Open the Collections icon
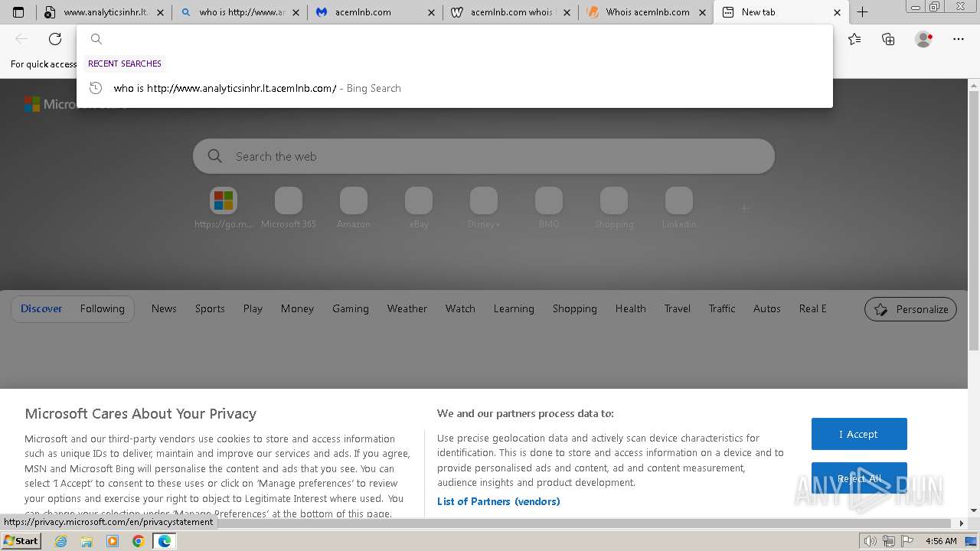This screenshot has height=551, width=980. (888, 39)
